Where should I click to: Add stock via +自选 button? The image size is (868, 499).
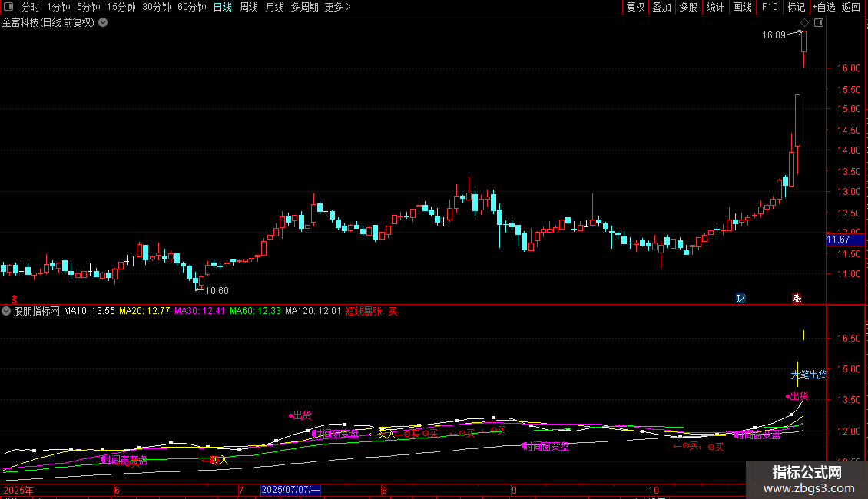point(823,7)
